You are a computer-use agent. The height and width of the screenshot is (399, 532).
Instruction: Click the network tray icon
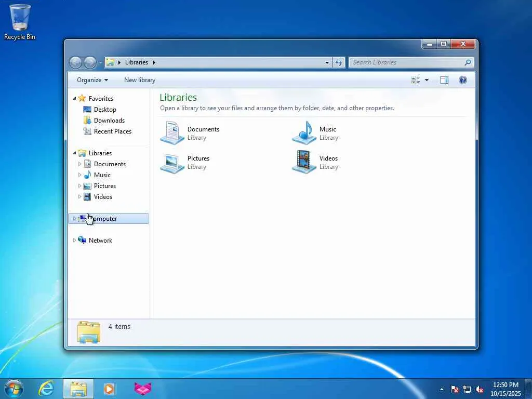coord(467,389)
